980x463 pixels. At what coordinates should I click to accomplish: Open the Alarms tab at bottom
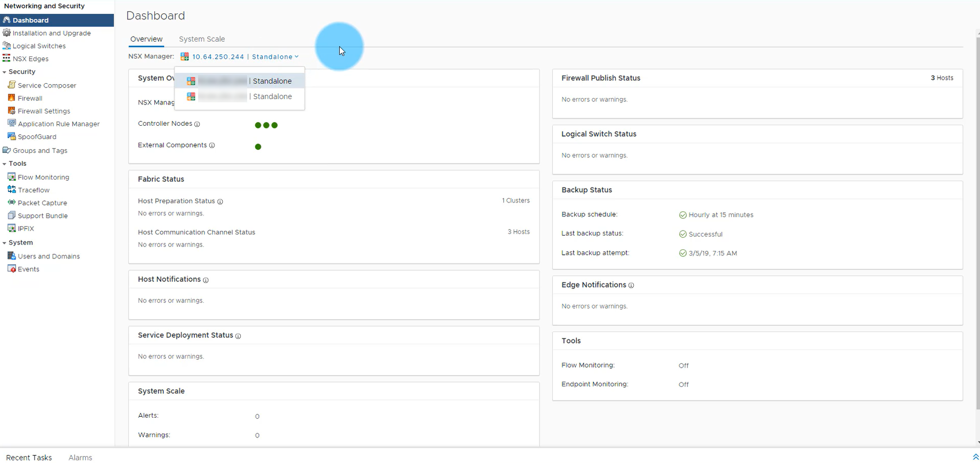click(x=80, y=458)
